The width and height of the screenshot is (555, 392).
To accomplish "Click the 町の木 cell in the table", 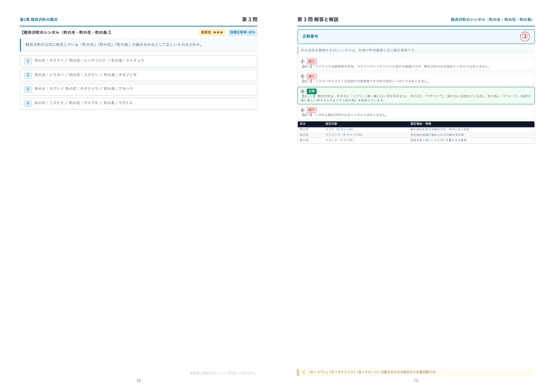I will click(304, 129).
